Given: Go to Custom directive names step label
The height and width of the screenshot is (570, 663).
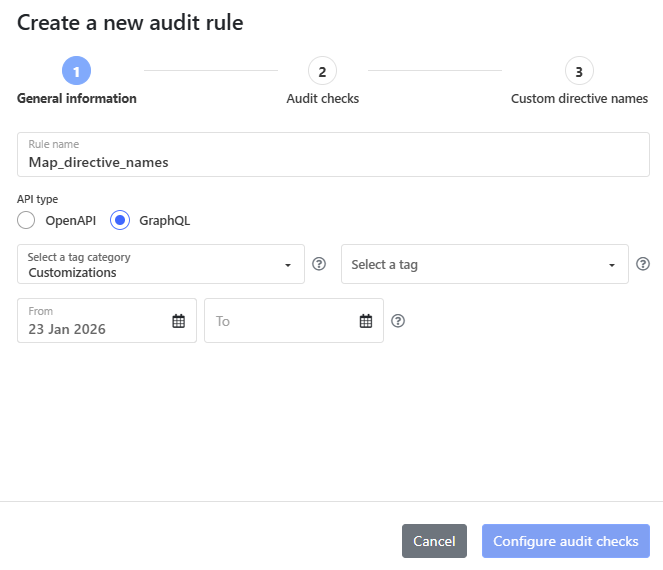Looking at the screenshot, I should coord(579,98).
